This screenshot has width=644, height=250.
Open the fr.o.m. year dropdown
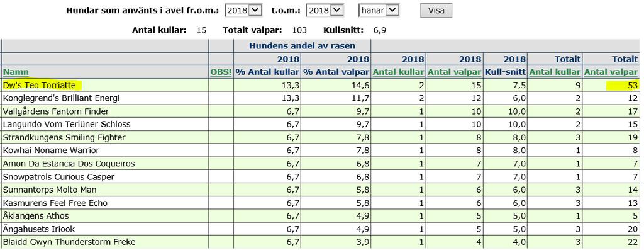pyautogui.click(x=243, y=10)
